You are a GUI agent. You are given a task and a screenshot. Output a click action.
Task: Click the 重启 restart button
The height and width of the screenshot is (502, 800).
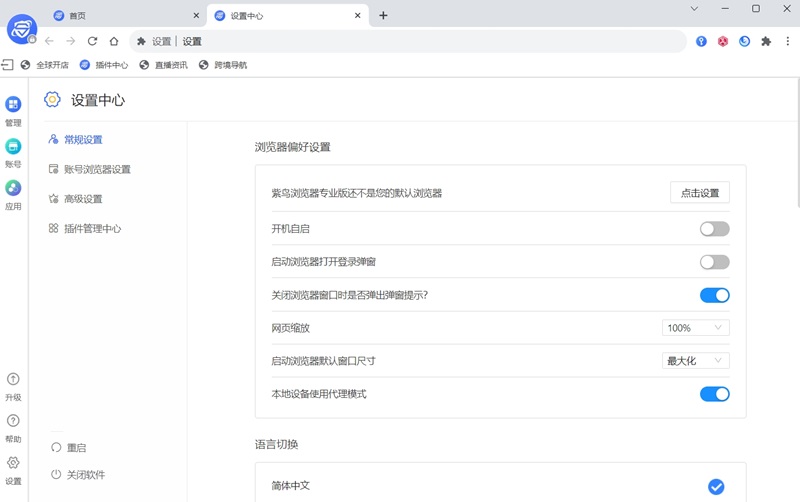pos(69,448)
